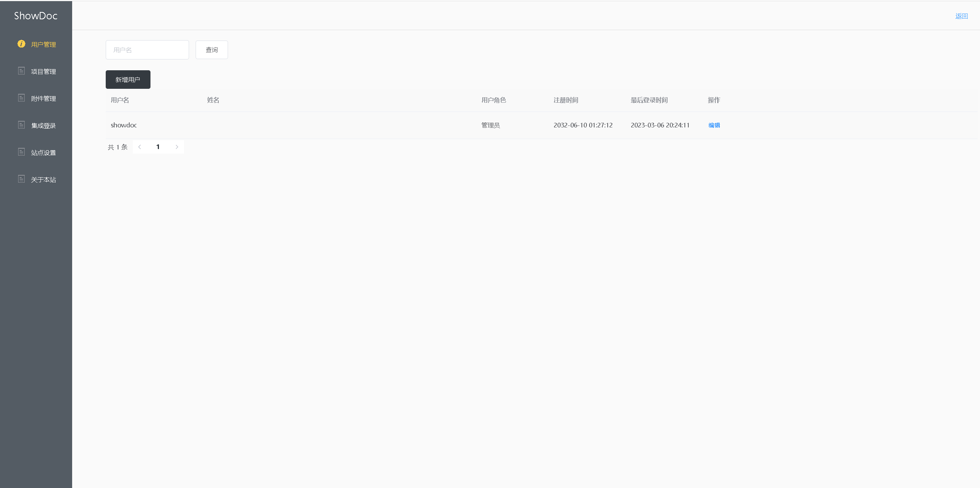Open the 项目管理 menu item
The image size is (980, 488).
(x=43, y=71)
